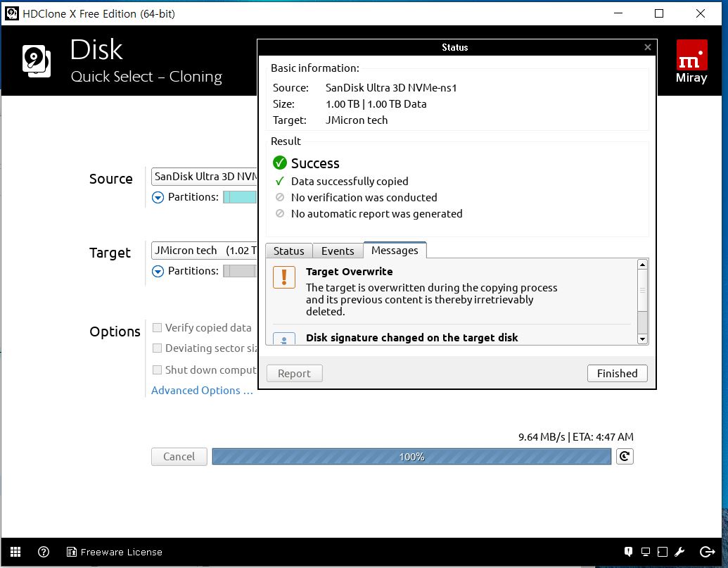
Task: Switch to the Status tab
Action: pyautogui.click(x=288, y=251)
